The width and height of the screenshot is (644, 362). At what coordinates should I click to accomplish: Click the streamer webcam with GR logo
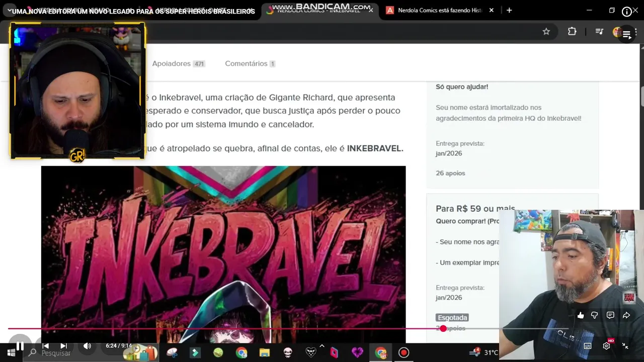77,91
